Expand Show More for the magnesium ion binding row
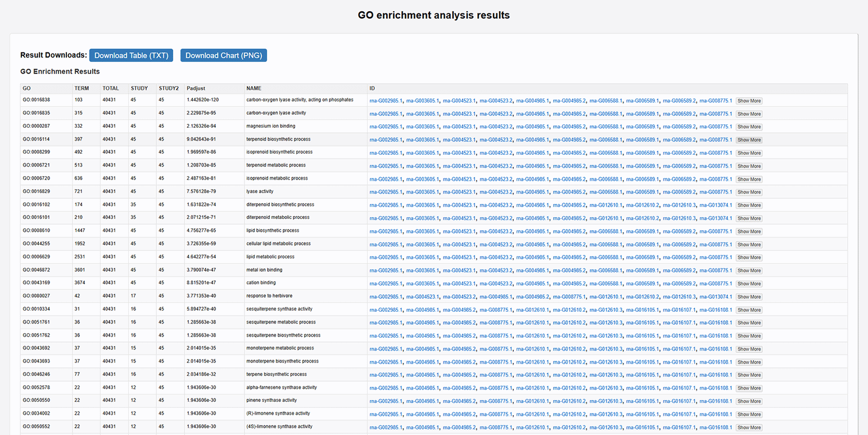The image size is (868, 435). coord(749,127)
